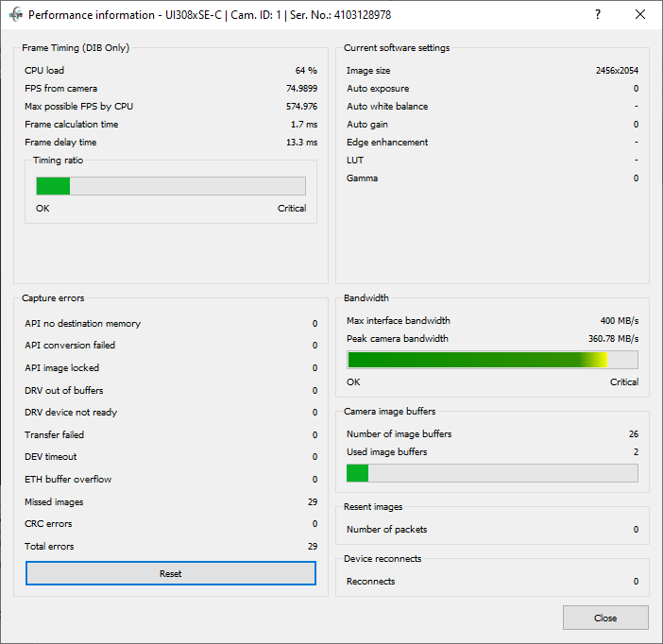This screenshot has height=644, width=663.
Task: Select the FPS from camera value 74.9899
Action: (x=301, y=89)
